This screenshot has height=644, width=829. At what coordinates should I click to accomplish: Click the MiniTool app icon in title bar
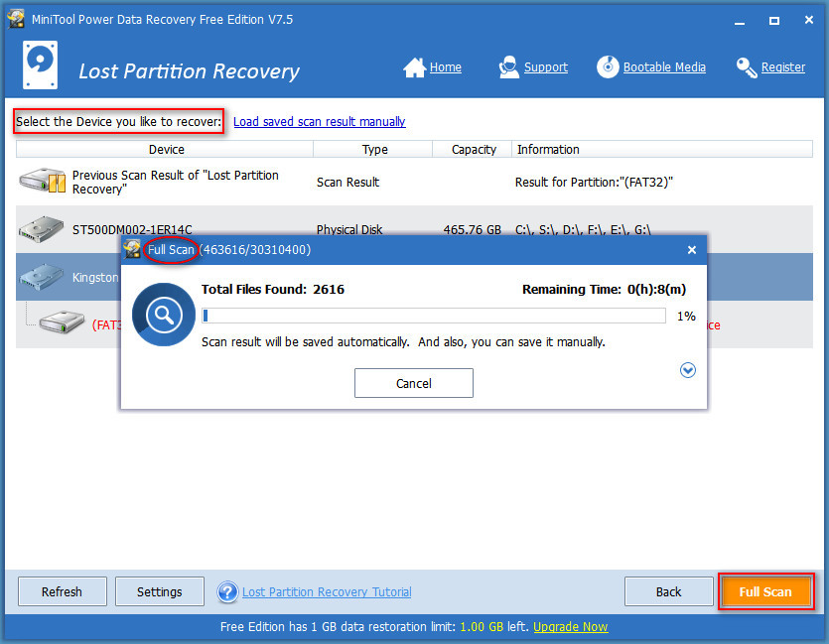click(16, 19)
